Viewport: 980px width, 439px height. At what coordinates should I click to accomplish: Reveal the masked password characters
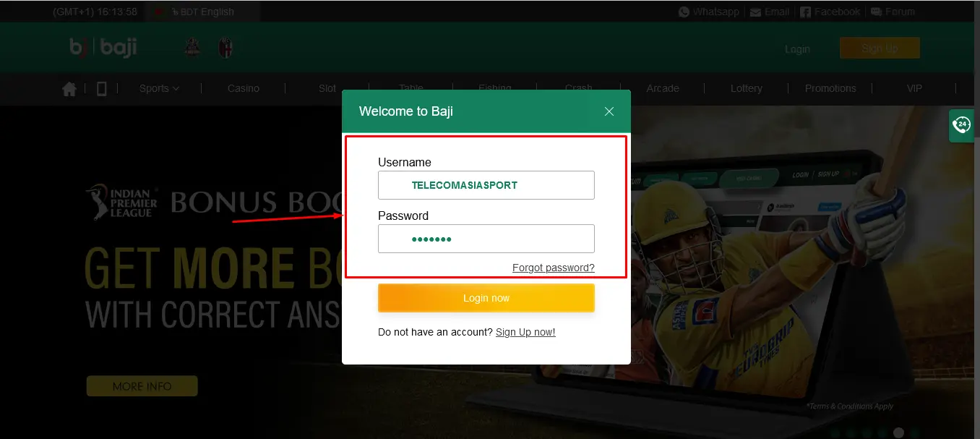click(x=486, y=238)
